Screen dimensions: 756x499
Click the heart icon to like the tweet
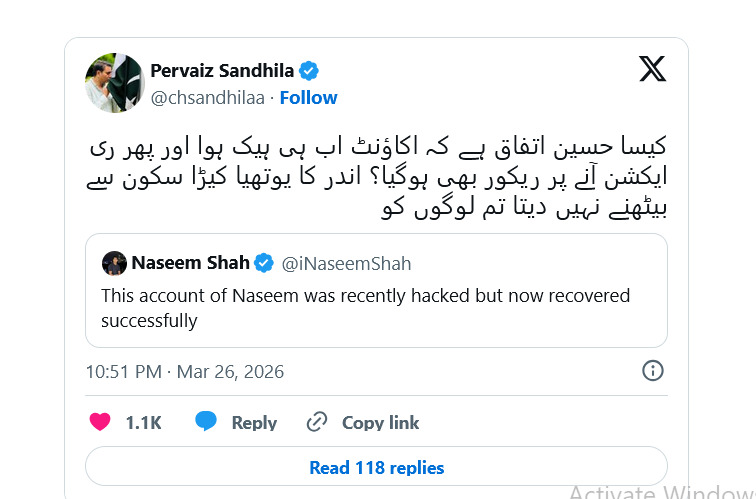pos(100,422)
